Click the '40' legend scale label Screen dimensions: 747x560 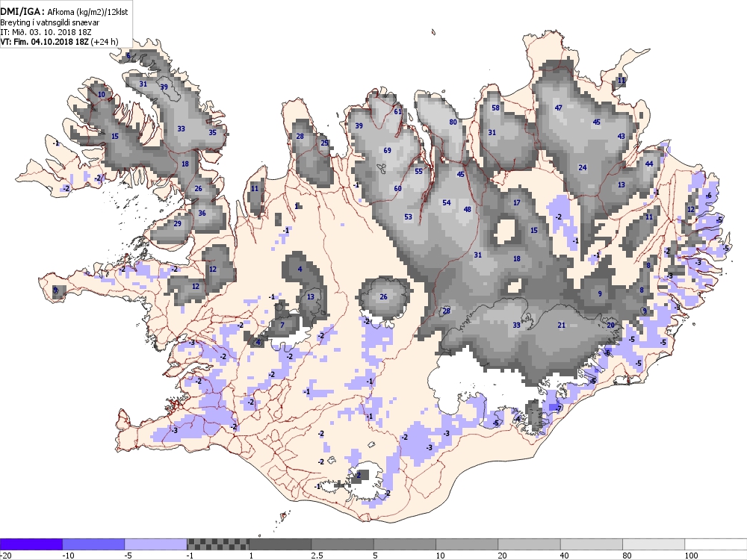pyautogui.click(x=565, y=556)
